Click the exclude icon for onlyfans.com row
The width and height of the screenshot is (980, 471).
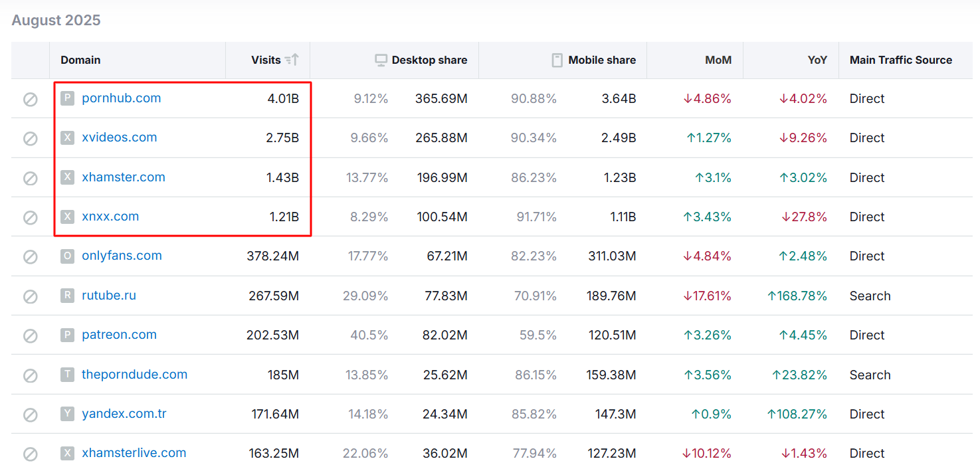click(31, 256)
